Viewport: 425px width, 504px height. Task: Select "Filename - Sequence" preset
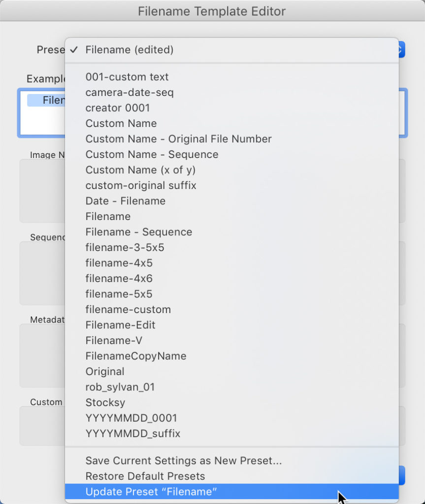[x=138, y=232]
